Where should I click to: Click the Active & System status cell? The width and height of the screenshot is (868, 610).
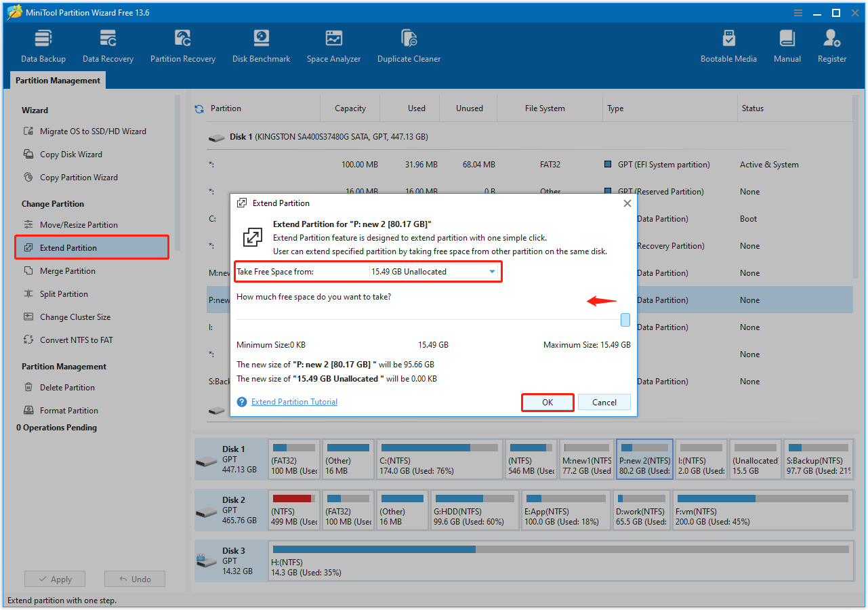(x=769, y=165)
